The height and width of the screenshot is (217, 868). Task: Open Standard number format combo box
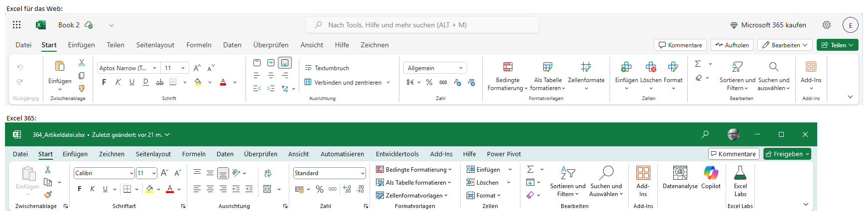coord(330,173)
